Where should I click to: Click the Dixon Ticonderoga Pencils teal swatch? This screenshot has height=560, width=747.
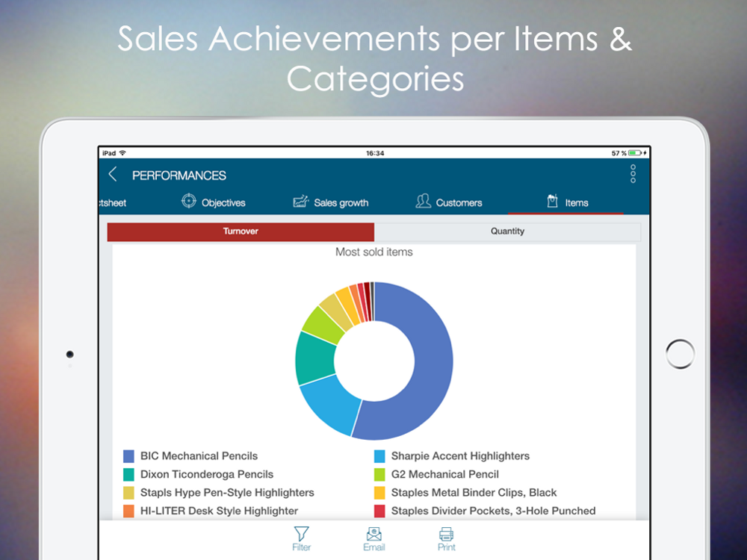(128, 474)
